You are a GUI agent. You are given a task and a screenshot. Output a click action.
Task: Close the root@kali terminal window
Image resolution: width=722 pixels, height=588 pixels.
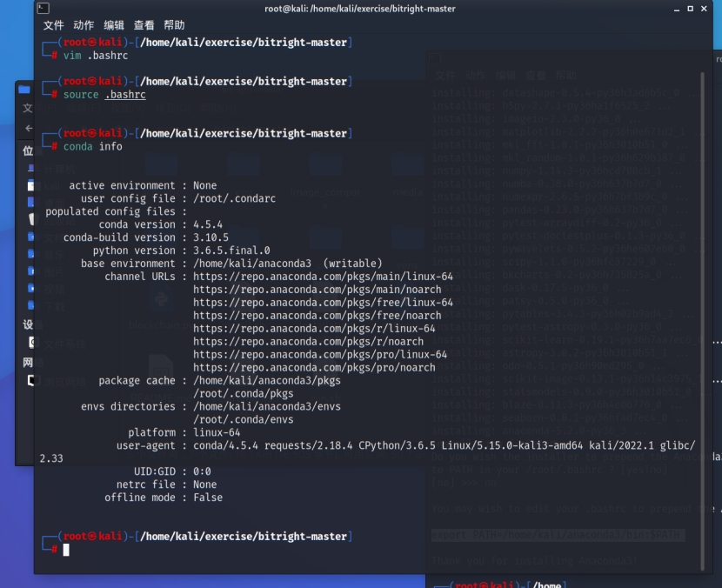[702, 9]
